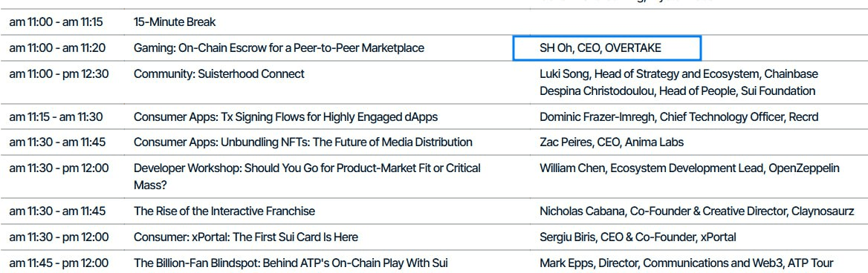Click Despina Christodoulou, Head of People line
Screen dimensions: 868x273
coord(678,91)
